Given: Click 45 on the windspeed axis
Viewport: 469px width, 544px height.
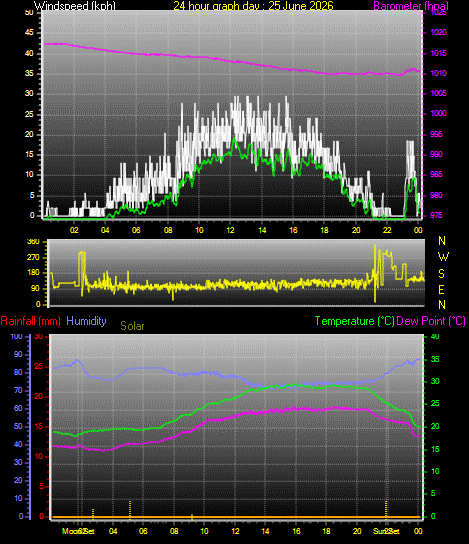Looking at the screenshot, I should 29,33.
